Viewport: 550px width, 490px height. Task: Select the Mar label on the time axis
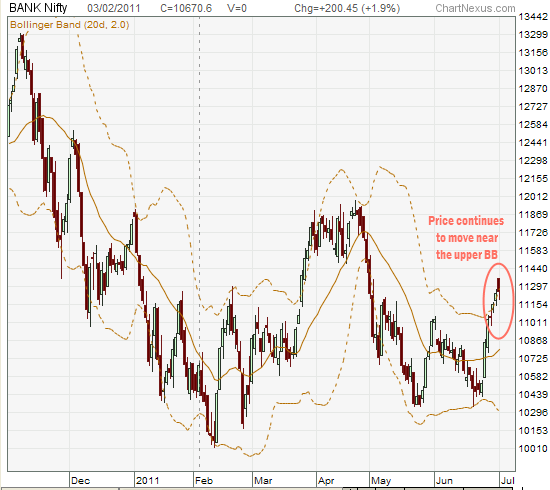[x=263, y=480]
